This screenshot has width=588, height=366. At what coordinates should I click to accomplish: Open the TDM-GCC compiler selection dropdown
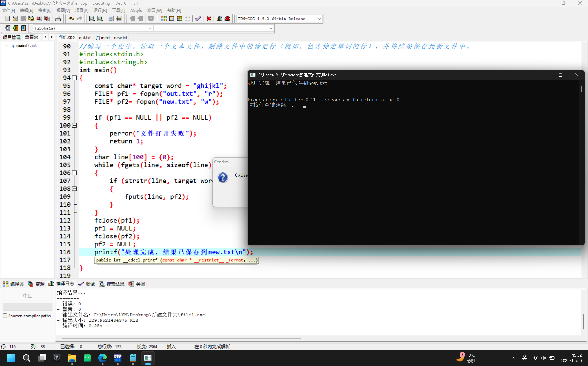point(319,19)
